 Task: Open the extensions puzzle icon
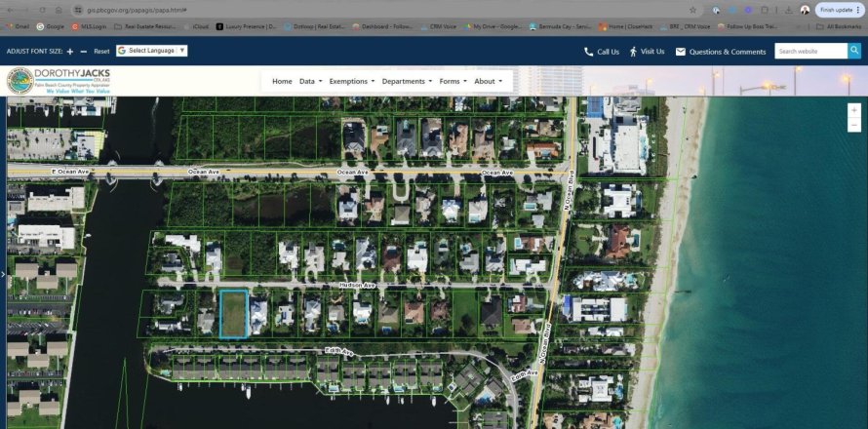pyautogui.click(x=765, y=10)
